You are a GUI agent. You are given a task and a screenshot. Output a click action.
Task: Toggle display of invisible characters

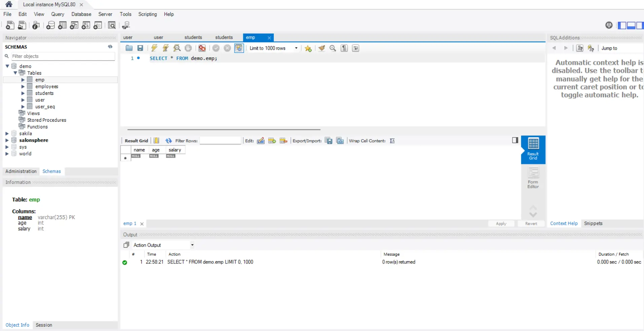344,48
